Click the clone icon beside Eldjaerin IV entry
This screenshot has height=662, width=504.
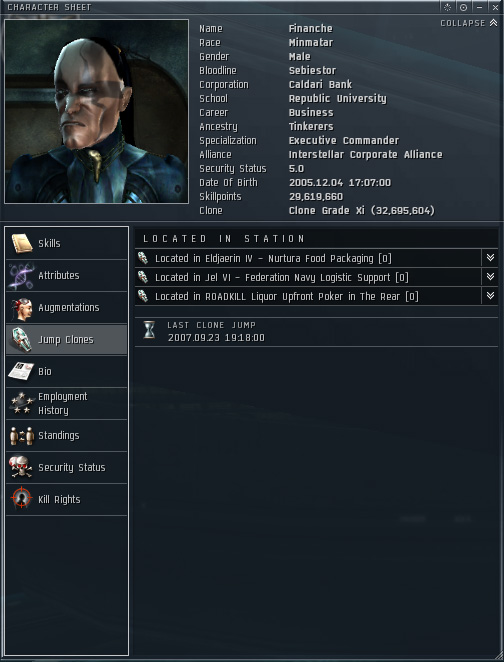[143, 258]
